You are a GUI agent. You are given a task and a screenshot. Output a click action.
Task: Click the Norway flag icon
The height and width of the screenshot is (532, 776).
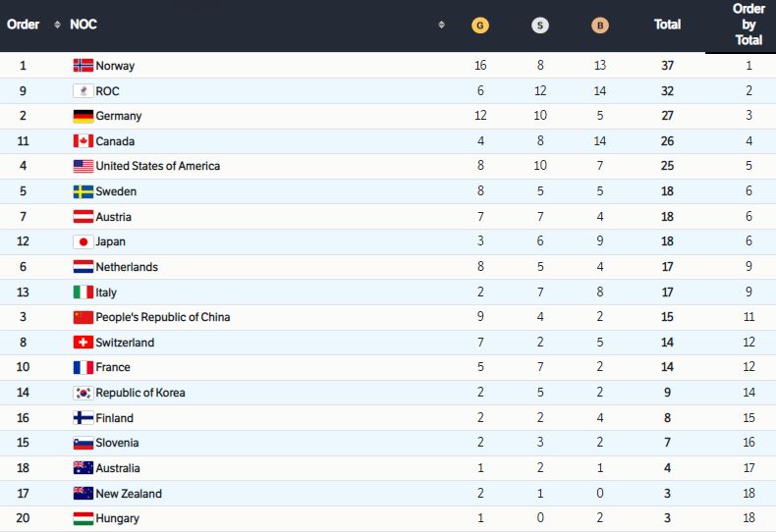point(83,66)
